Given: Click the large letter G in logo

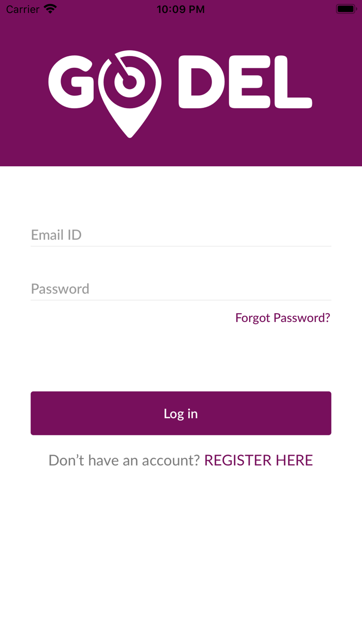Looking at the screenshot, I should [71, 82].
